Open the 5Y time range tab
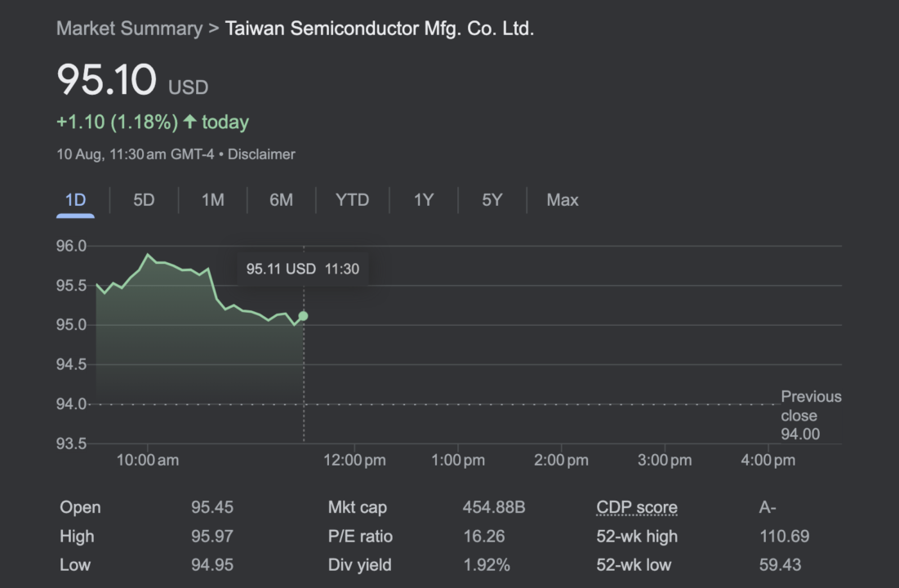This screenshot has height=588, width=899. pos(492,200)
